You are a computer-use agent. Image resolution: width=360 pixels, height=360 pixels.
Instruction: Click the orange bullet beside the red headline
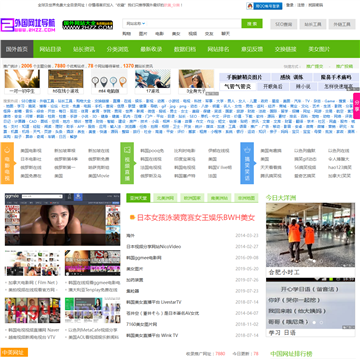[x=132, y=217]
